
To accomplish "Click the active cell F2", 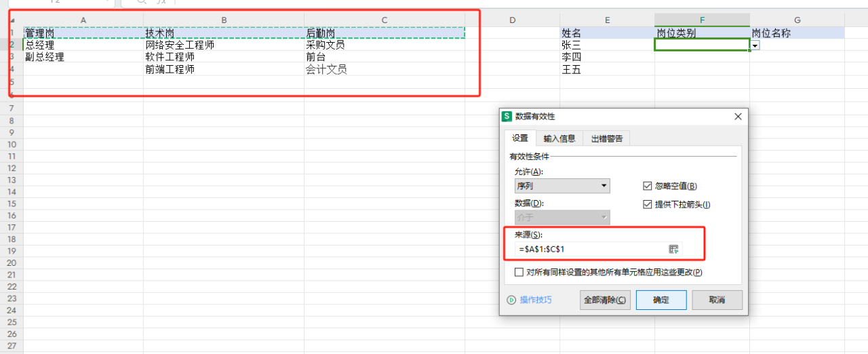I will [702, 45].
